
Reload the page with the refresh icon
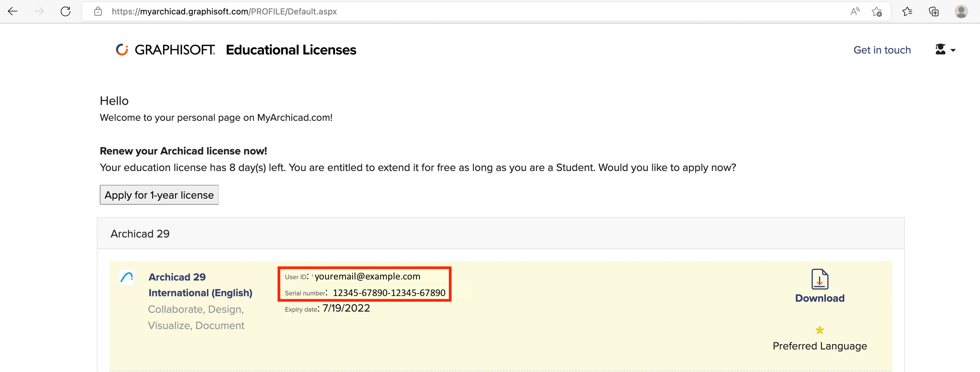pyautogui.click(x=66, y=11)
